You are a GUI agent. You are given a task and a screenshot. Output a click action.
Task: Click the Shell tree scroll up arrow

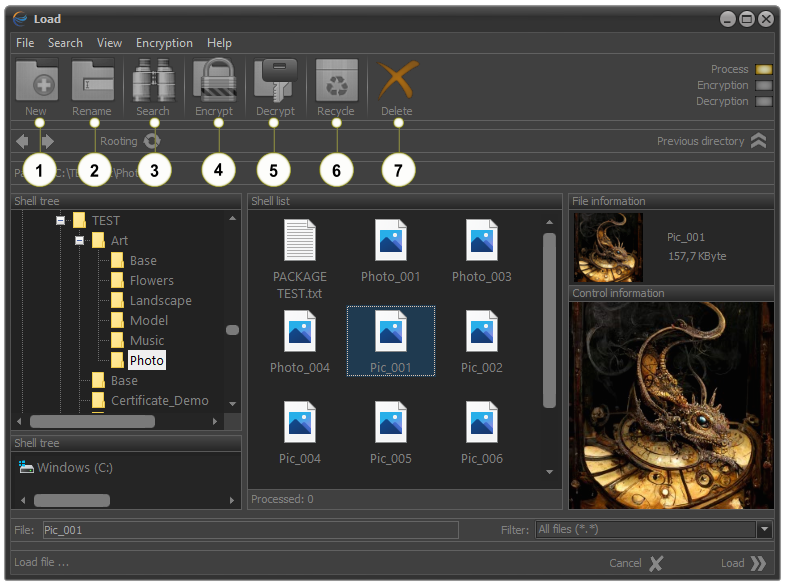tap(232, 219)
